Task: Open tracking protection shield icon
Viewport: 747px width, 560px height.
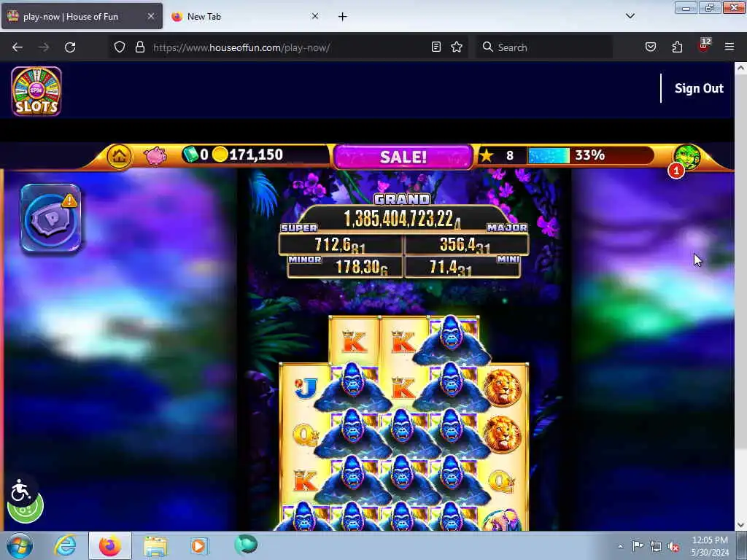Action: [120, 47]
